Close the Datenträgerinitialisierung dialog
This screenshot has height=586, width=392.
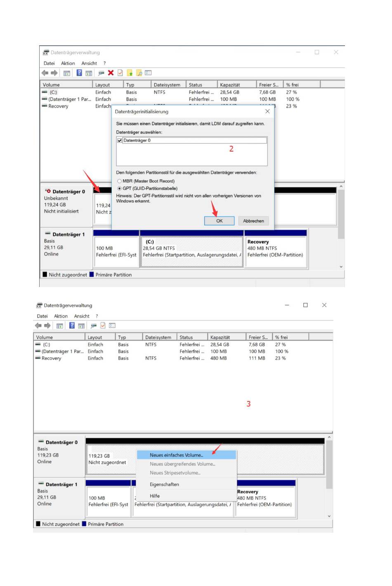(x=267, y=112)
